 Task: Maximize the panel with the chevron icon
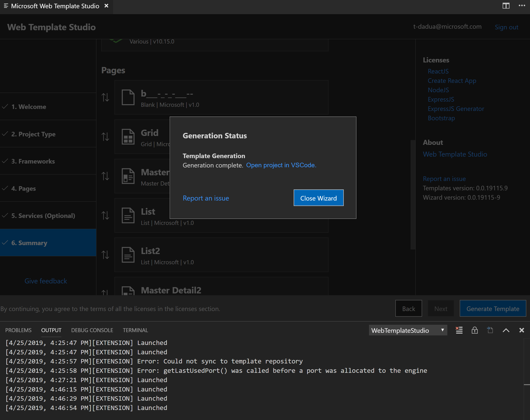click(x=506, y=330)
